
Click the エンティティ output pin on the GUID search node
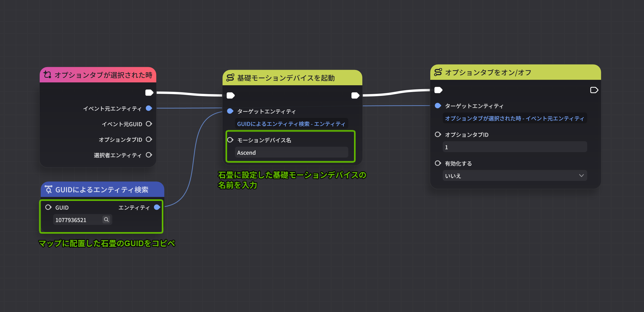157,207
